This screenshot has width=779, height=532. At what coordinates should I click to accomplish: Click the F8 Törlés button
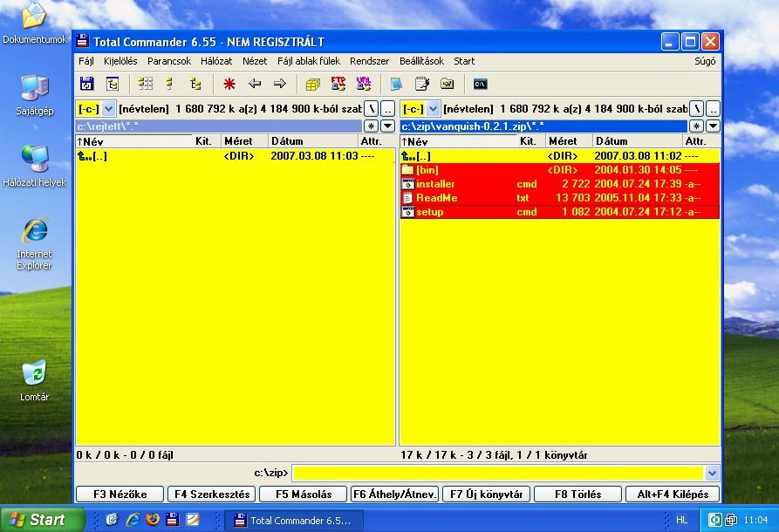tap(577, 494)
